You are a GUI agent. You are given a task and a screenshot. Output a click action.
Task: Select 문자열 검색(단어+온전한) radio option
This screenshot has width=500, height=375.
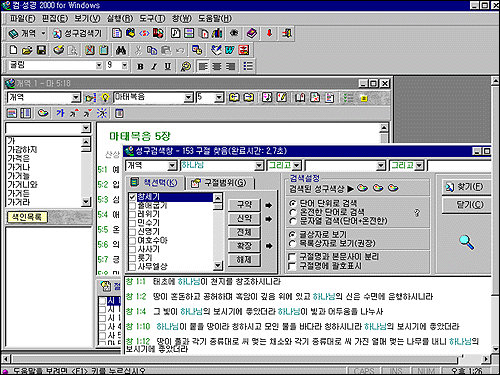point(293,221)
